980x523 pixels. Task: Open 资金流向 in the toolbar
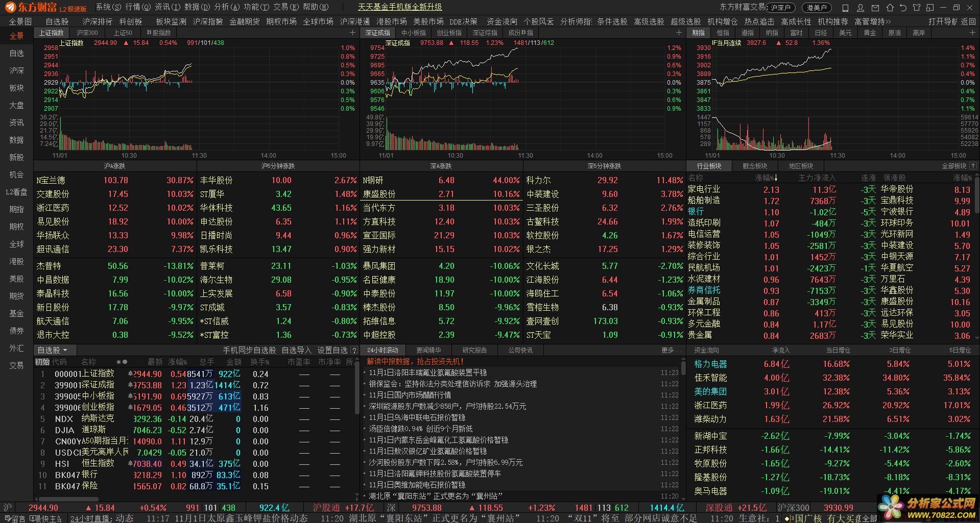(x=502, y=21)
